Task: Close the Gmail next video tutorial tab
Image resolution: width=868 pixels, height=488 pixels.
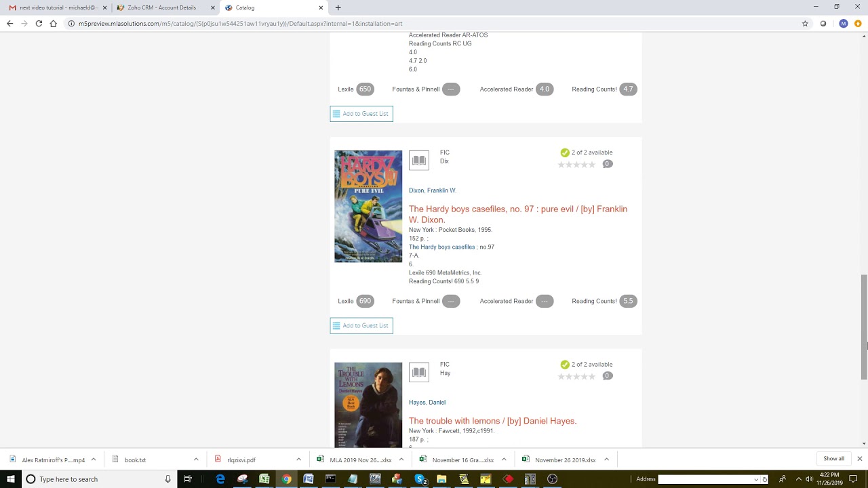Action: [x=104, y=7]
